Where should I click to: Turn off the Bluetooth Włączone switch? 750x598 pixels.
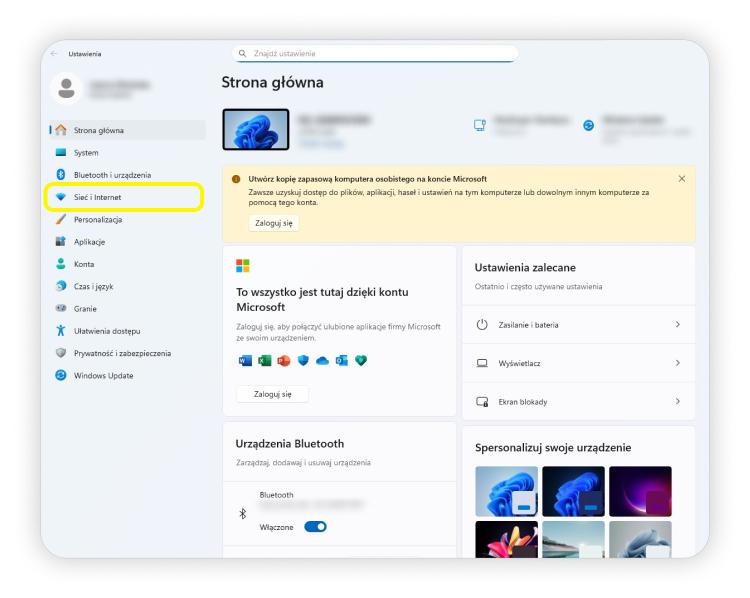[x=316, y=527]
